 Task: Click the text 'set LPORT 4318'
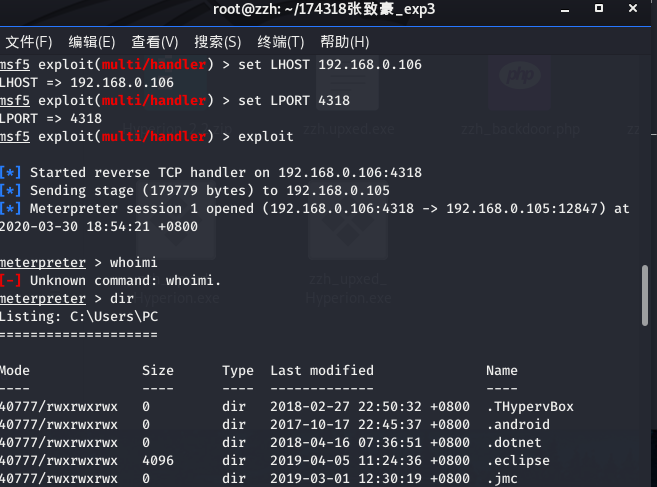coord(294,101)
